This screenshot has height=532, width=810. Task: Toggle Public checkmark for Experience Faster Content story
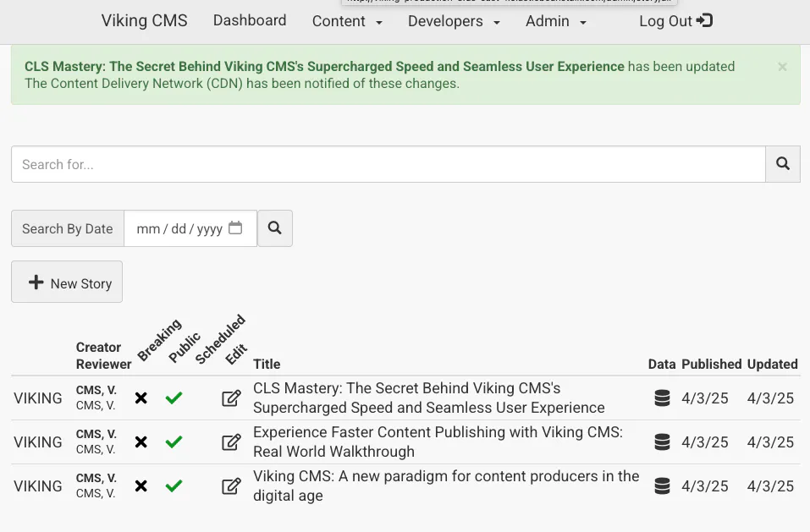174,442
